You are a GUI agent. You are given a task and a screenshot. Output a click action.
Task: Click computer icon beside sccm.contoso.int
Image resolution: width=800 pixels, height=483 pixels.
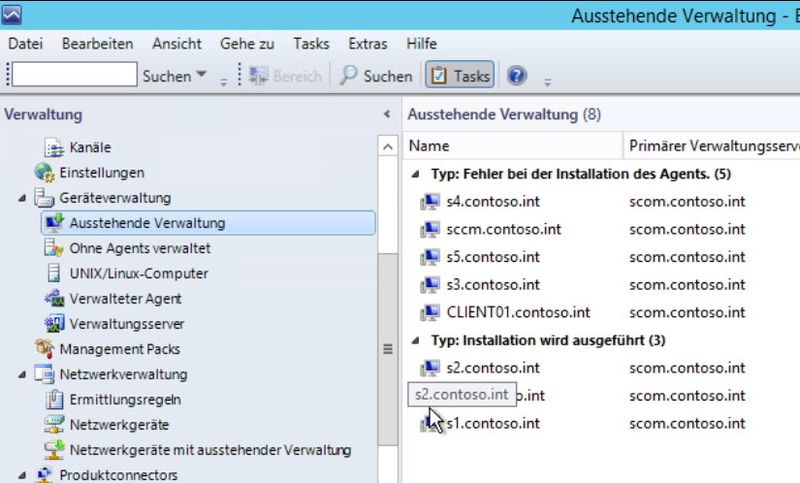click(x=430, y=230)
